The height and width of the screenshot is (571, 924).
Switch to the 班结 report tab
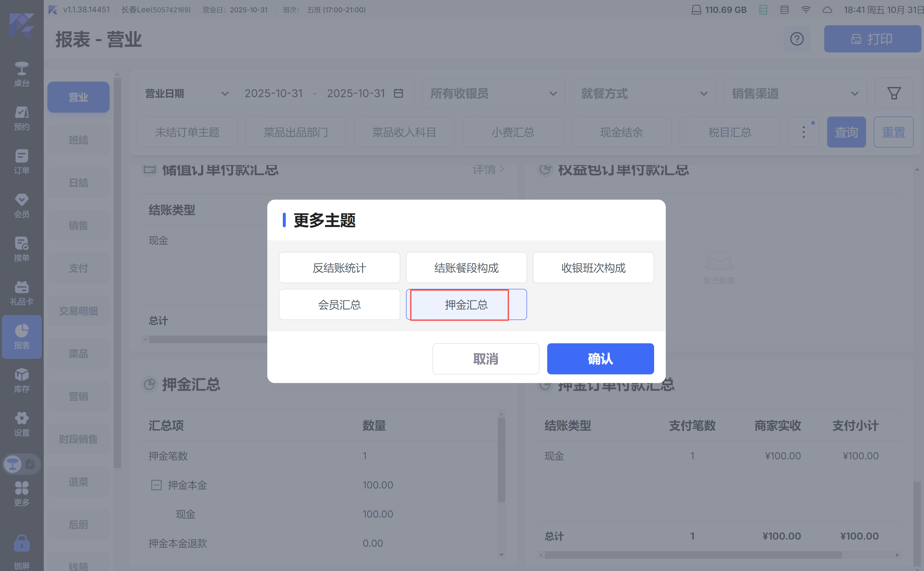pos(78,140)
